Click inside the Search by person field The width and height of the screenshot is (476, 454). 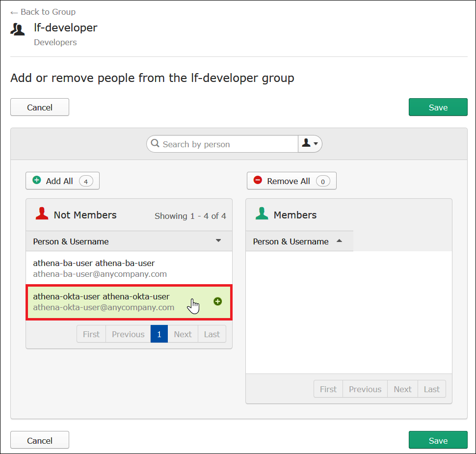(x=221, y=144)
